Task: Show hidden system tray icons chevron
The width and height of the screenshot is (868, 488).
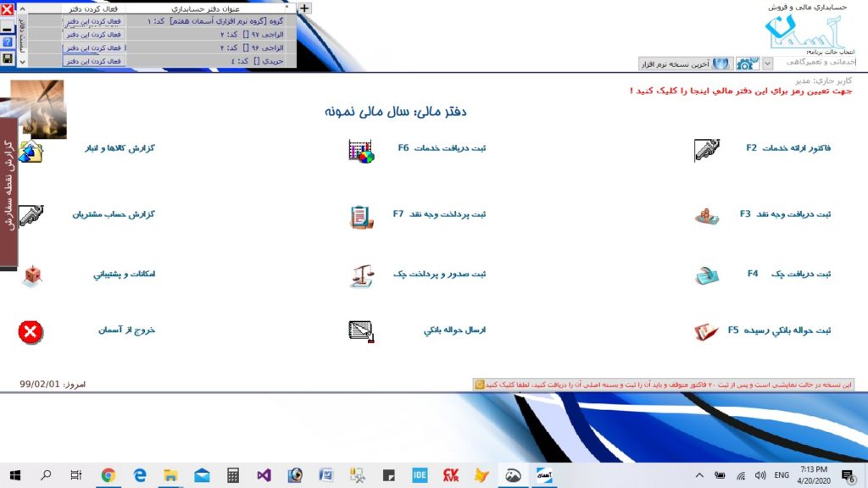Action: pyautogui.click(x=699, y=475)
